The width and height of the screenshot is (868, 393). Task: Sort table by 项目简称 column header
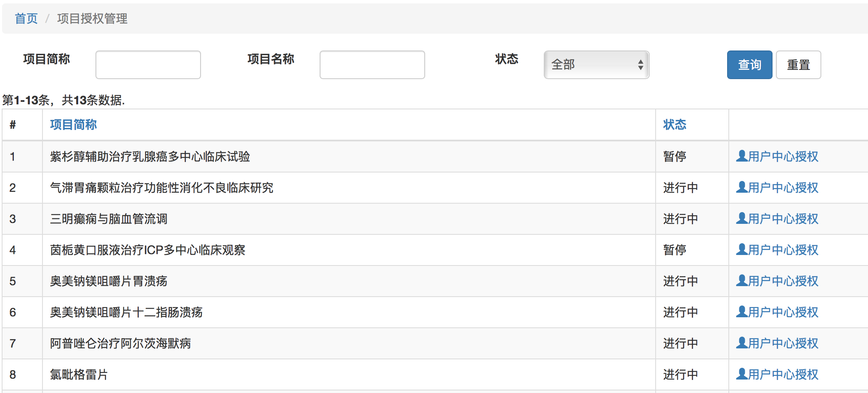point(73,125)
